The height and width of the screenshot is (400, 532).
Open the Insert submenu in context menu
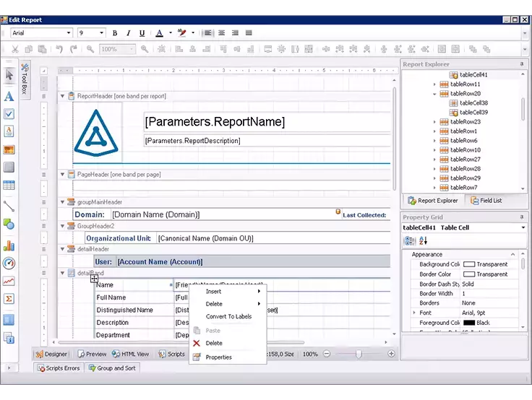click(x=228, y=292)
